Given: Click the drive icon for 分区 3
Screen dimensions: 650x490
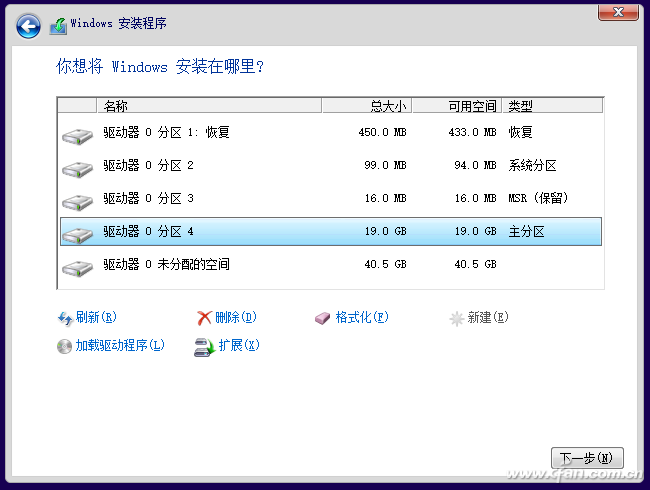Looking at the screenshot, I should click(x=78, y=202).
